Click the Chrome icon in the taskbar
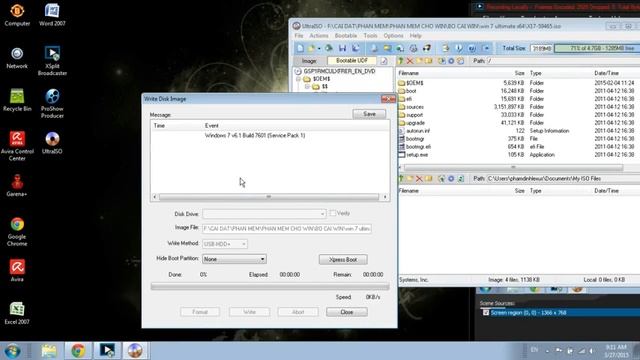 [x=78, y=351]
